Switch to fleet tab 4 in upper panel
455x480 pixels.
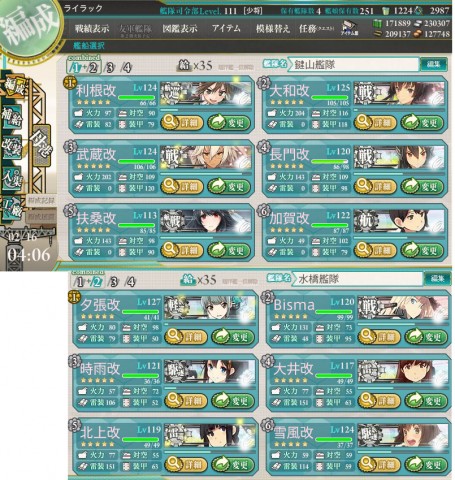[127, 68]
